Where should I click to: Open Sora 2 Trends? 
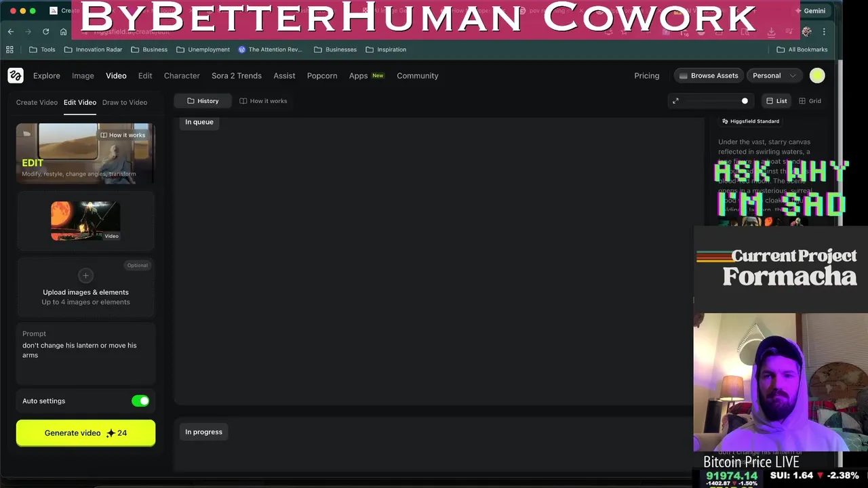(x=237, y=76)
